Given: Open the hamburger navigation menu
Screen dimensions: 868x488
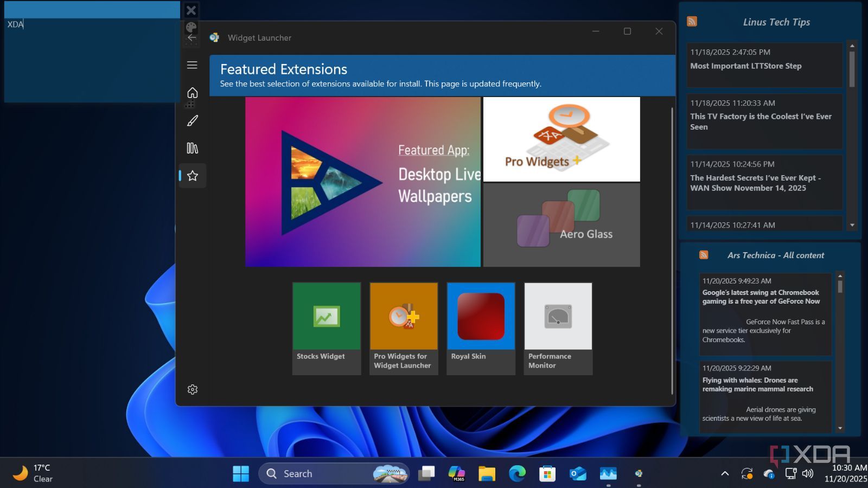Looking at the screenshot, I should coord(192,65).
